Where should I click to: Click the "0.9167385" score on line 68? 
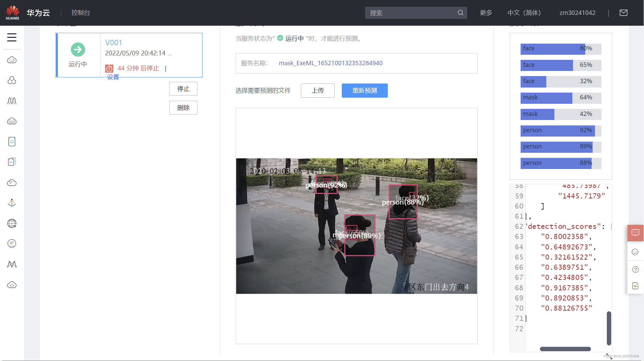[565, 288]
